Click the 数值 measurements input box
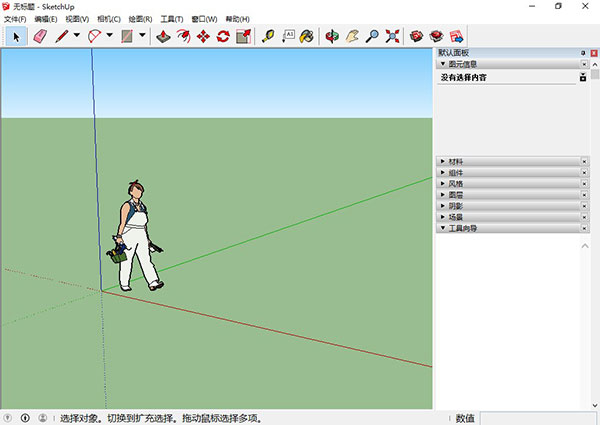Image resolution: width=600 pixels, height=425 pixels. (538, 418)
